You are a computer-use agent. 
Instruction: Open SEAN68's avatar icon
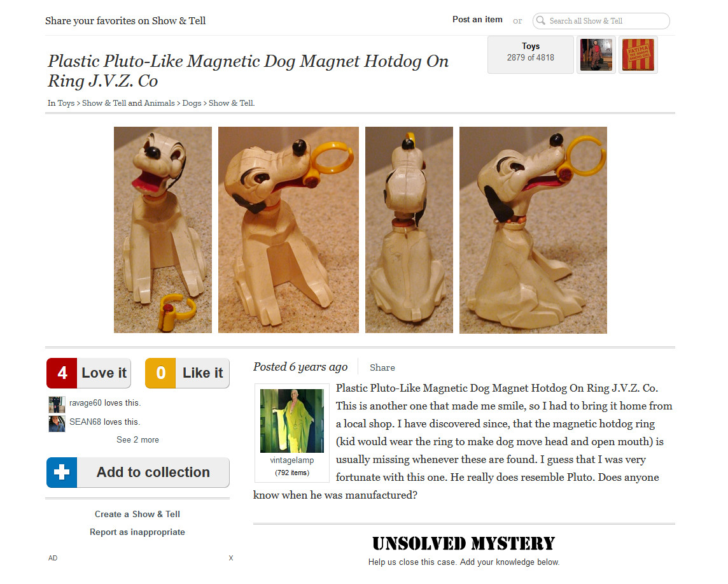point(57,424)
